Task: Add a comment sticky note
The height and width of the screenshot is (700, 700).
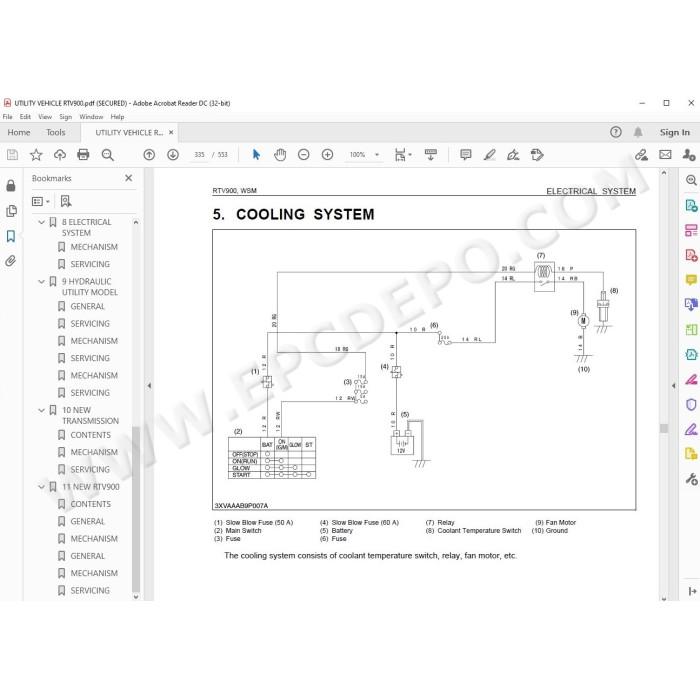Action: [466, 155]
